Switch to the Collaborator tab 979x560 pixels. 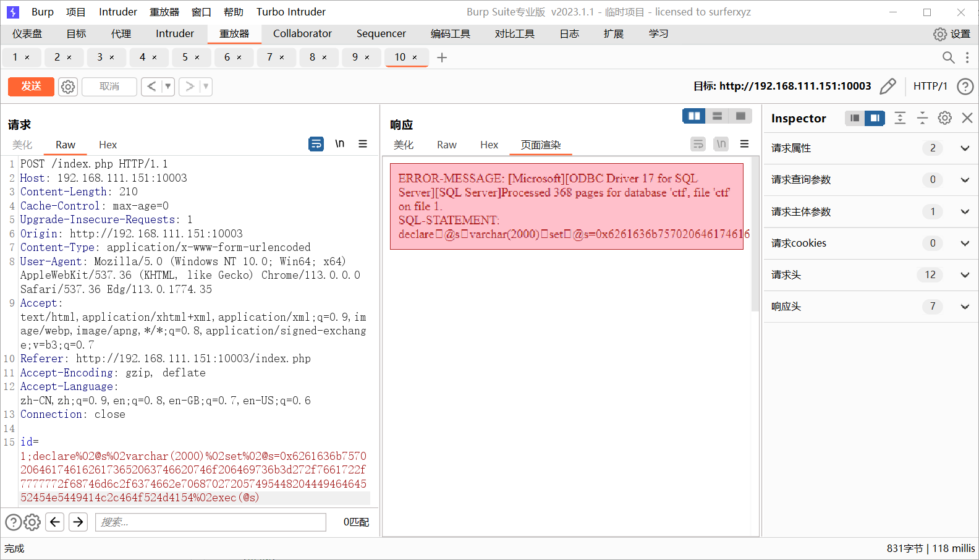coord(302,34)
